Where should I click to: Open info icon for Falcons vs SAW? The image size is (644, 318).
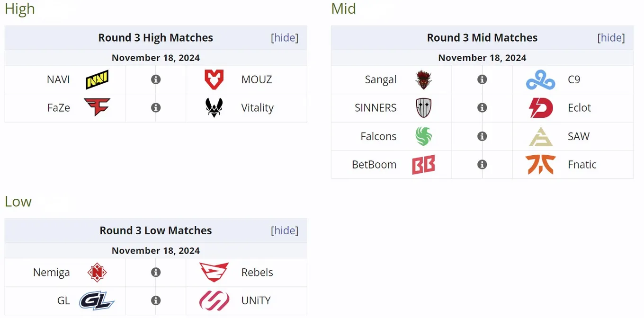coord(482,136)
